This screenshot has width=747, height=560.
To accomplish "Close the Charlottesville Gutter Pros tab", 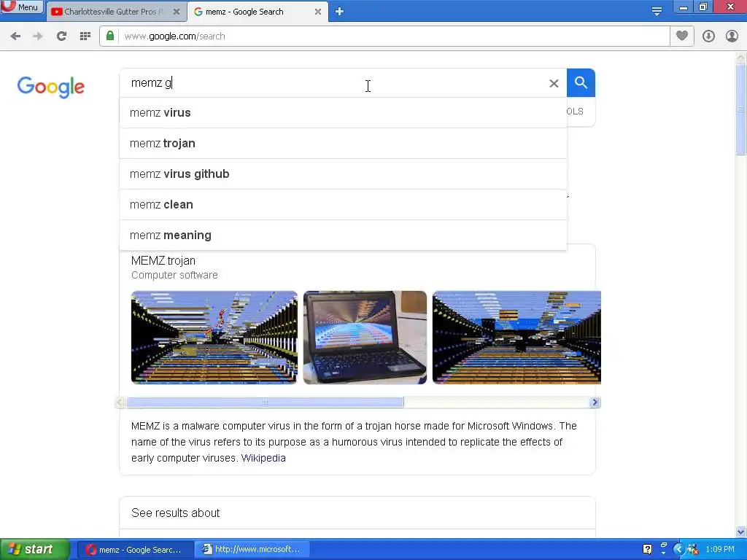I will click(x=177, y=12).
